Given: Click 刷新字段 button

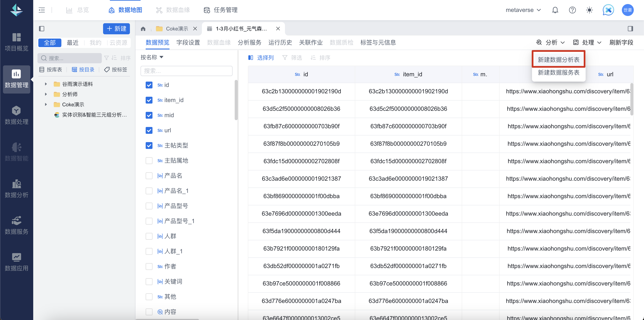Looking at the screenshot, I should point(621,42).
